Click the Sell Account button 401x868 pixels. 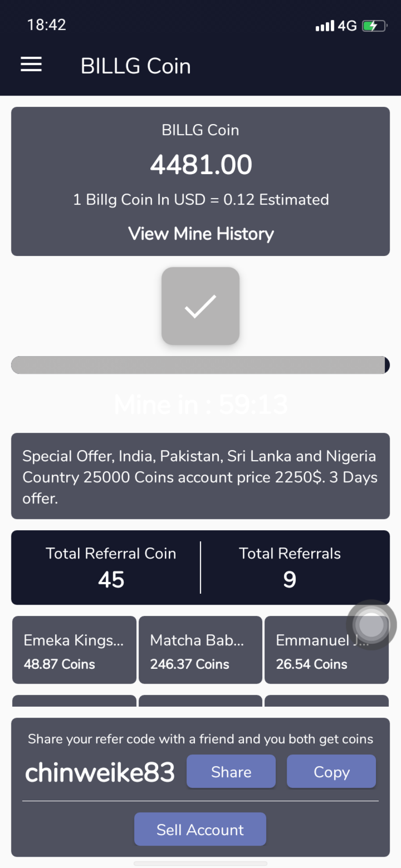point(200,829)
